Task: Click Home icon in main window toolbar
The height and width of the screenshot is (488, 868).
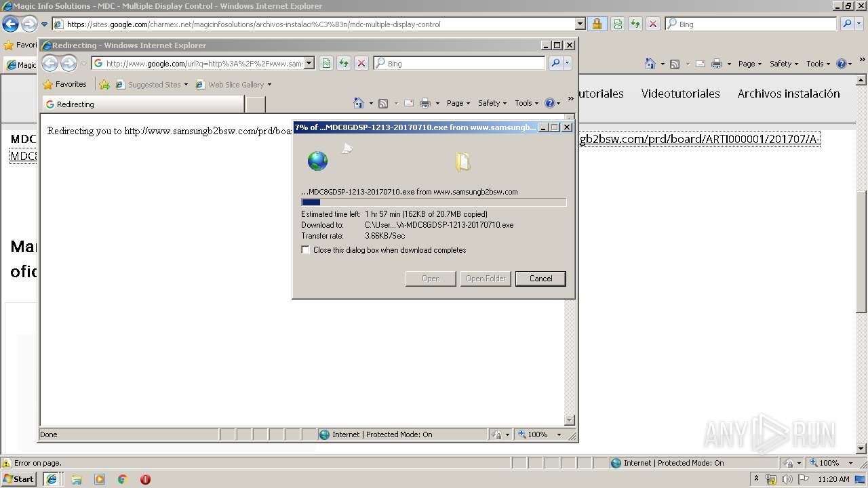Action: [x=650, y=64]
